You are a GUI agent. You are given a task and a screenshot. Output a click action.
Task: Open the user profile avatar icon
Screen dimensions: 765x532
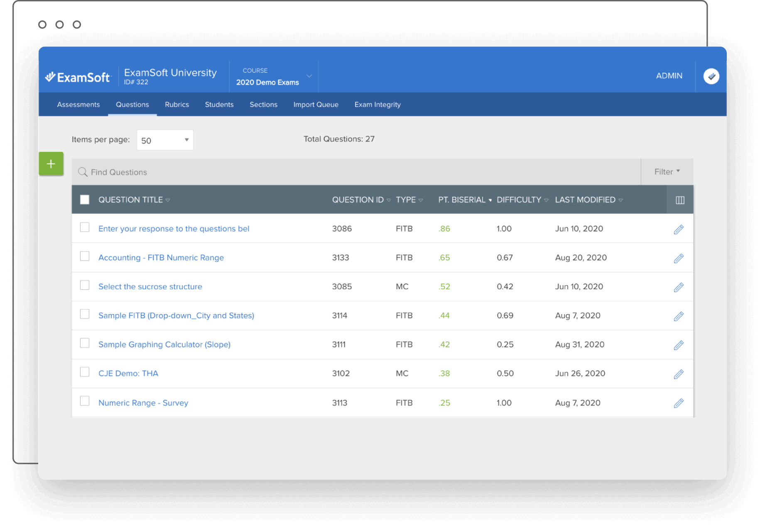pyautogui.click(x=711, y=76)
